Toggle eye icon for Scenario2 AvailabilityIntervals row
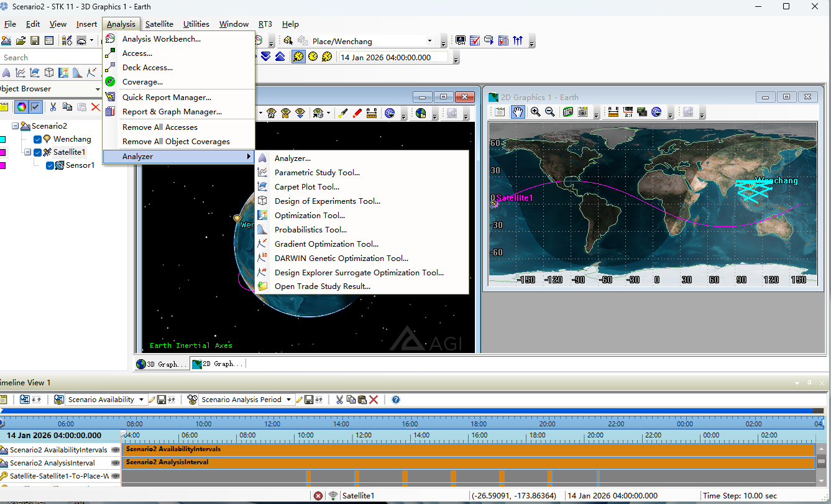The height and width of the screenshot is (504, 831). tap(115, 449)
